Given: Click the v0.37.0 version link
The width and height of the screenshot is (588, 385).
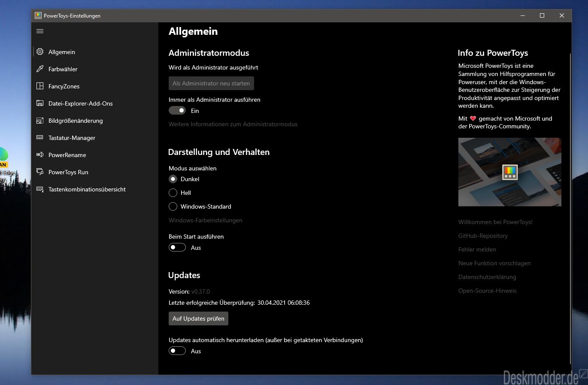Looking at the screenshot, I should [x=200, y=291].
